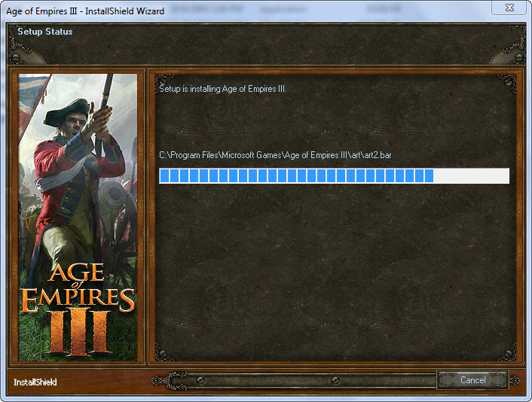Click the art2.bar file path text
532x402 pixels.
coord(275,155)
